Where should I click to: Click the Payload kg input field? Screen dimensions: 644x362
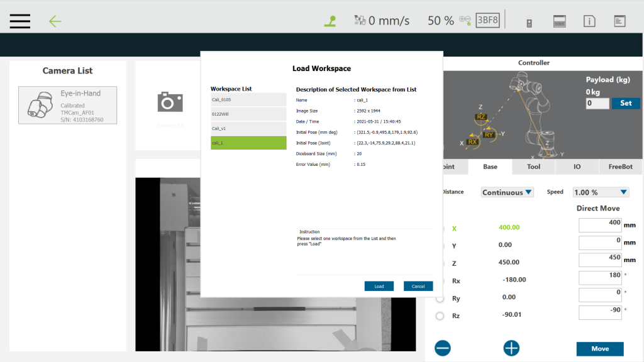(x=597, y=104)
